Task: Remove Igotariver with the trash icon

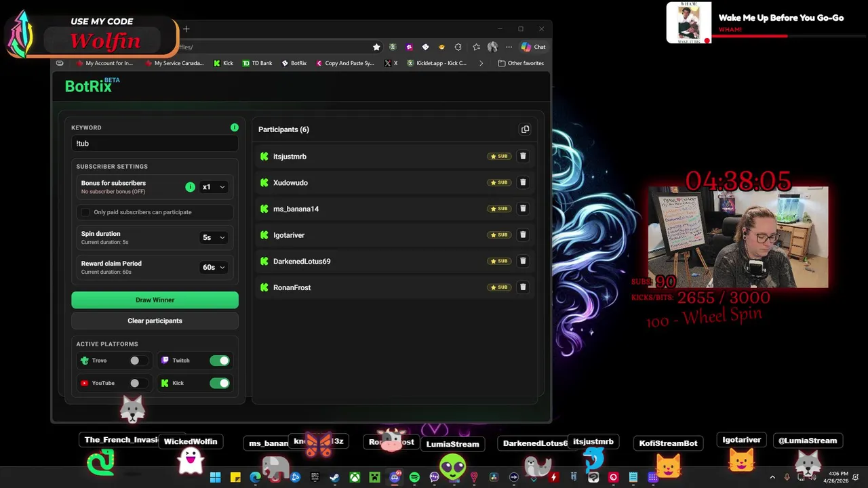Action: [x=523, y=235]
